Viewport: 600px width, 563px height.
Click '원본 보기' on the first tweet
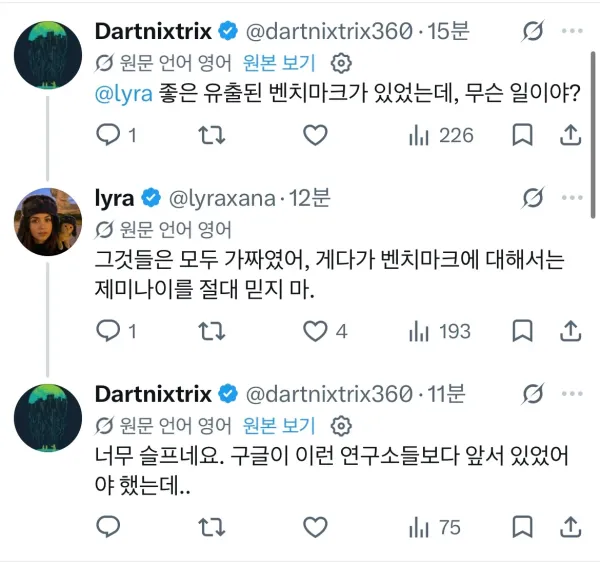pos(279,63)
